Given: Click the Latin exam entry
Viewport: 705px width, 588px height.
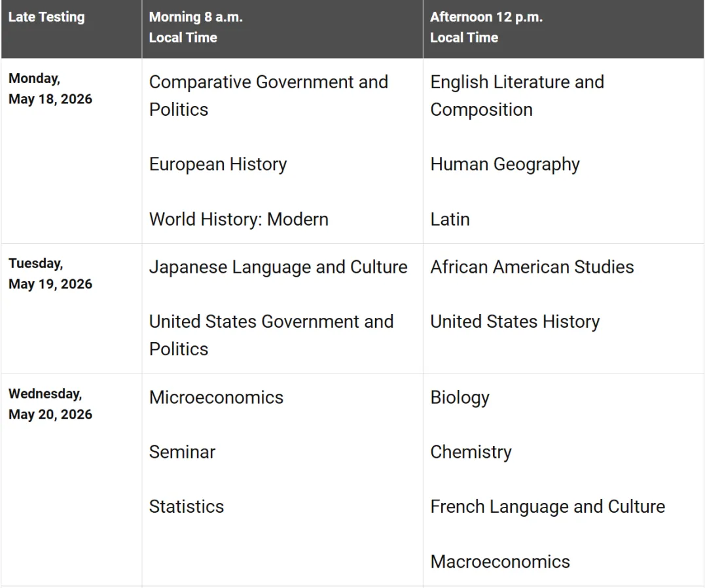Looking at the screenshot, I should click(450, 219).
